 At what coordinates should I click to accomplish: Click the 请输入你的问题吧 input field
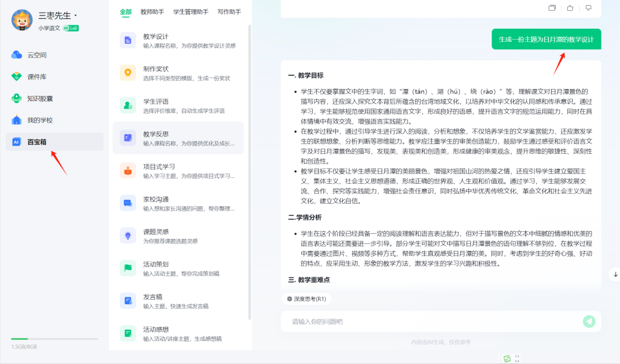pyautogui.click(x=402, y=322)
